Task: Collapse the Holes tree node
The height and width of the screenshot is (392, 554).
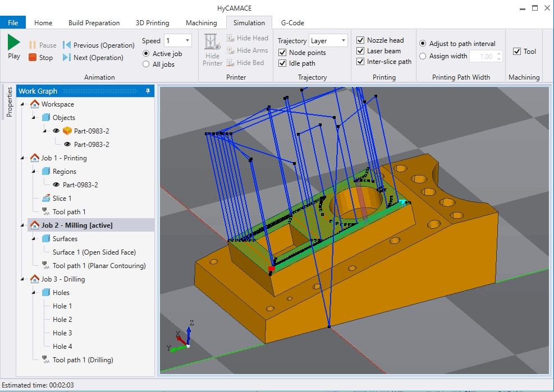Action: (34, 292)
